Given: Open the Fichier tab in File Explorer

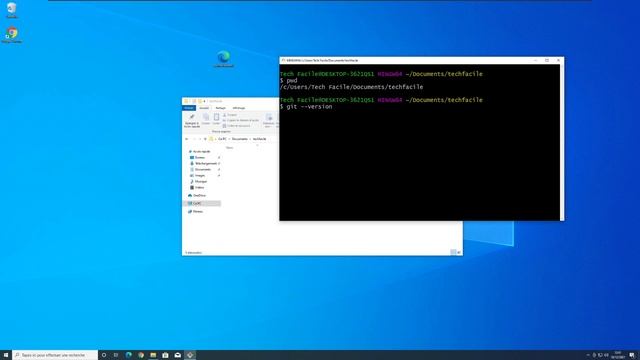Looking at the screenshot, I should click(x=189, y=108).
